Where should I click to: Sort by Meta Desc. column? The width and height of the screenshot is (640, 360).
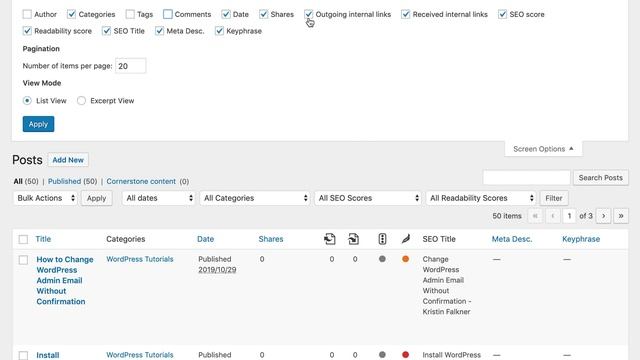(x=512, y=239)
